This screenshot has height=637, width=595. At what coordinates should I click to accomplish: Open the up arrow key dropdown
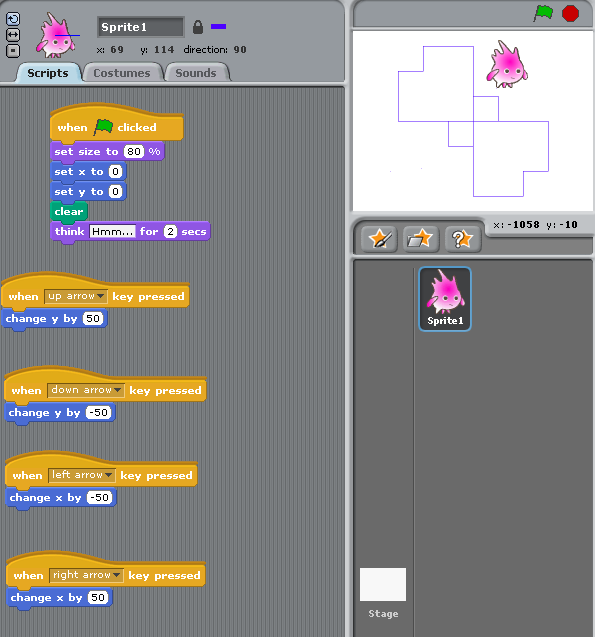pos(76,296)
